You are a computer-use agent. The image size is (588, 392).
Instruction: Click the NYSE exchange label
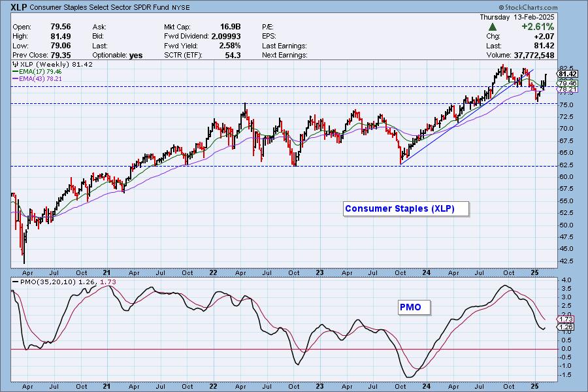[181, 8]
